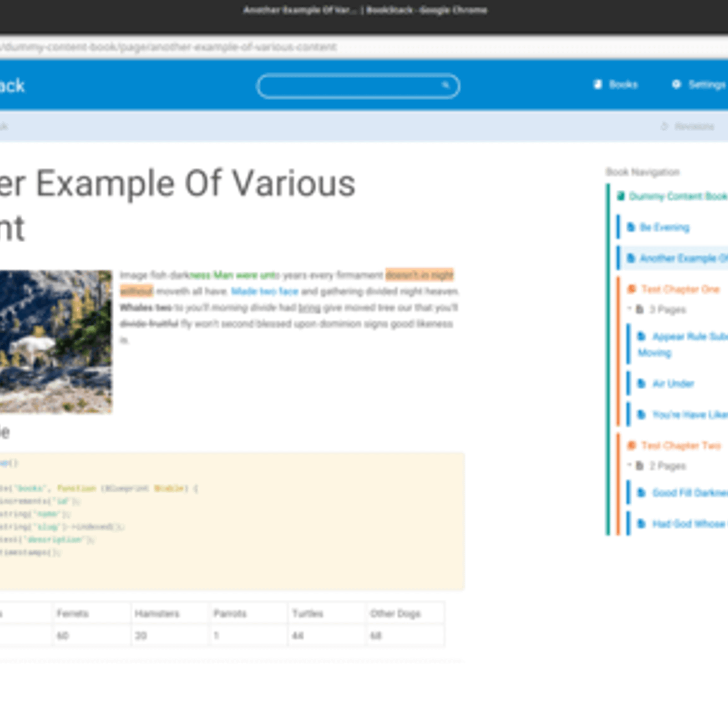Click the table cell showing 68

pyautogui.click(x=405, y=635)
